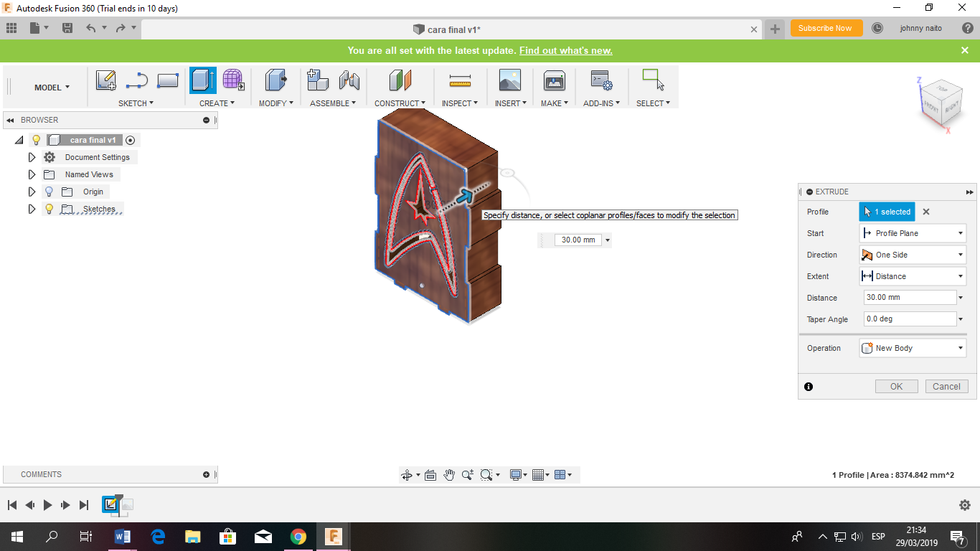Select the New Component assemble tool
The height and width of the screenshot is (551, 980).
318,80
